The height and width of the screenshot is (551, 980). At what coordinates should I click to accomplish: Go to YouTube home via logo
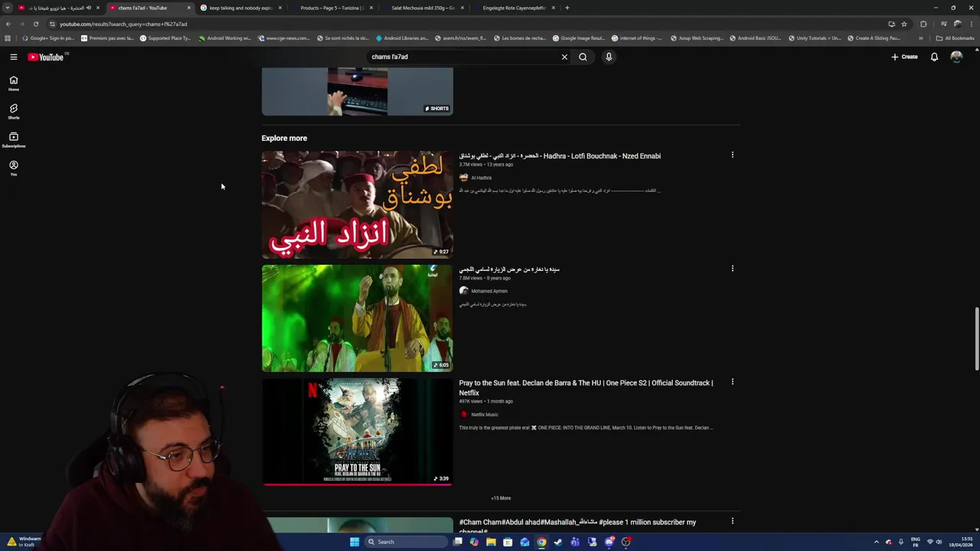tap(46, 57)
